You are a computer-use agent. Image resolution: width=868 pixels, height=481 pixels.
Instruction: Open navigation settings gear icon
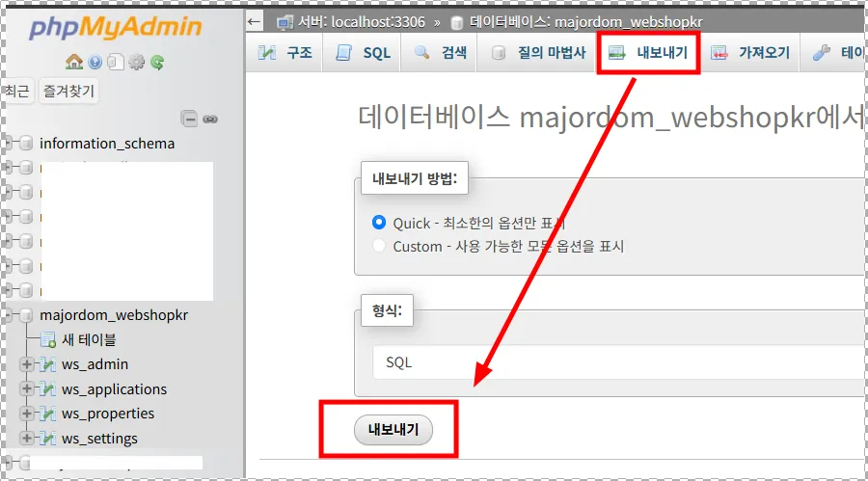pos(136,62)
